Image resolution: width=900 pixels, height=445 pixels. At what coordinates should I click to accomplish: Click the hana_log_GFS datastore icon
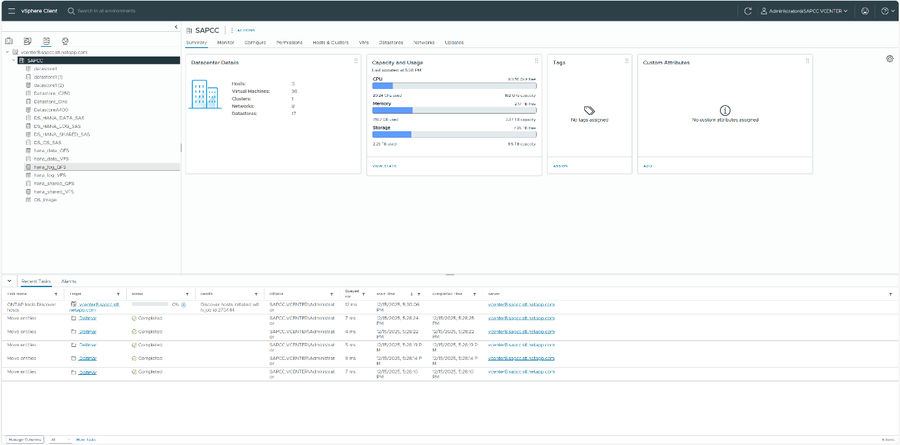[28, 167]
